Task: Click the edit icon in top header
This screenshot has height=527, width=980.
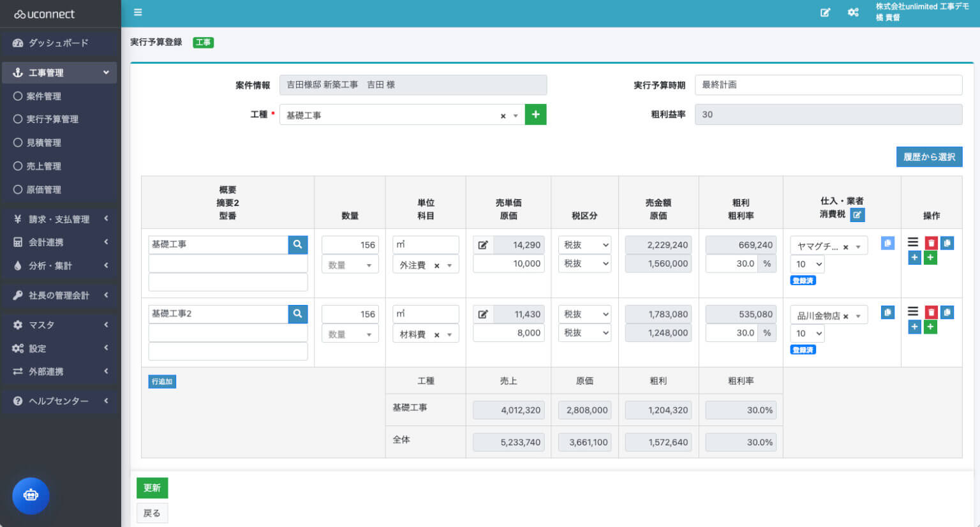Action: tap(825, 12)
